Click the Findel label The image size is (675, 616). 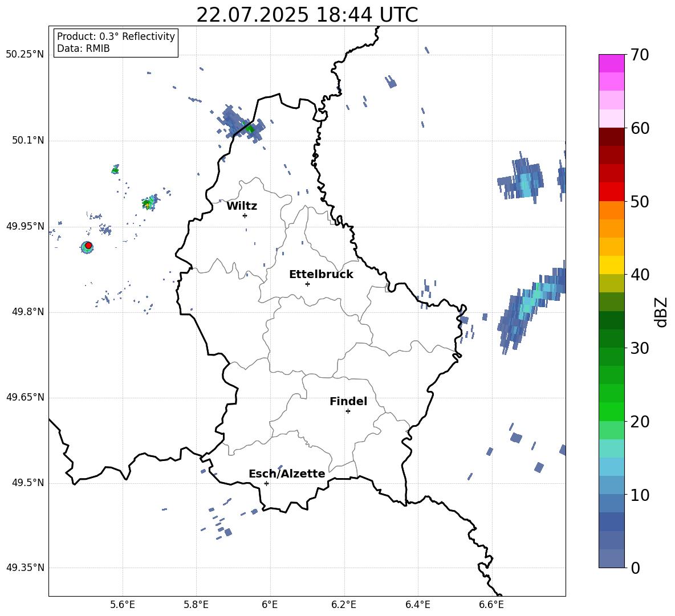(x=348, y=401)
